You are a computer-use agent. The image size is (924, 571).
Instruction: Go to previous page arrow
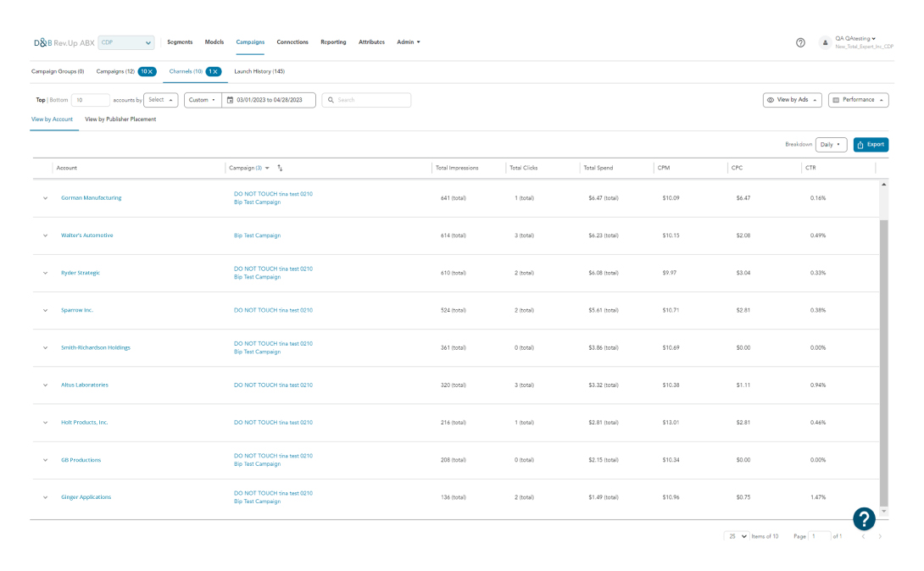pyautogui.click(x=863, y=536)
